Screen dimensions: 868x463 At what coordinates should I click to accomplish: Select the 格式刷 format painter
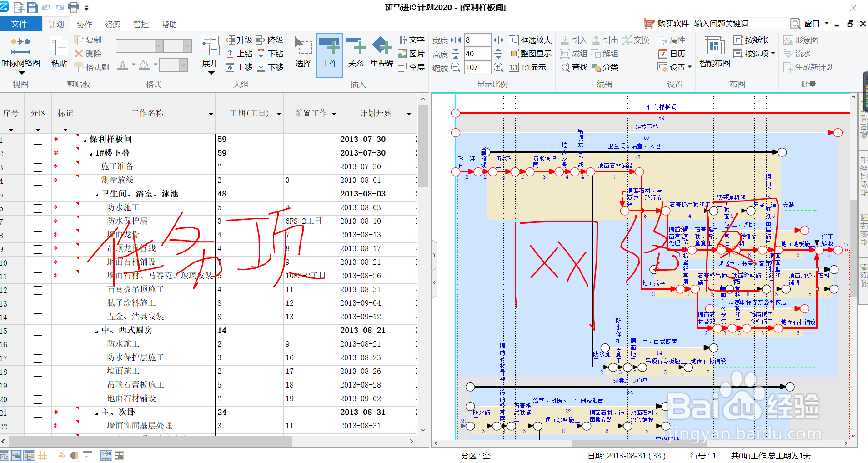[x=91, y=67]
